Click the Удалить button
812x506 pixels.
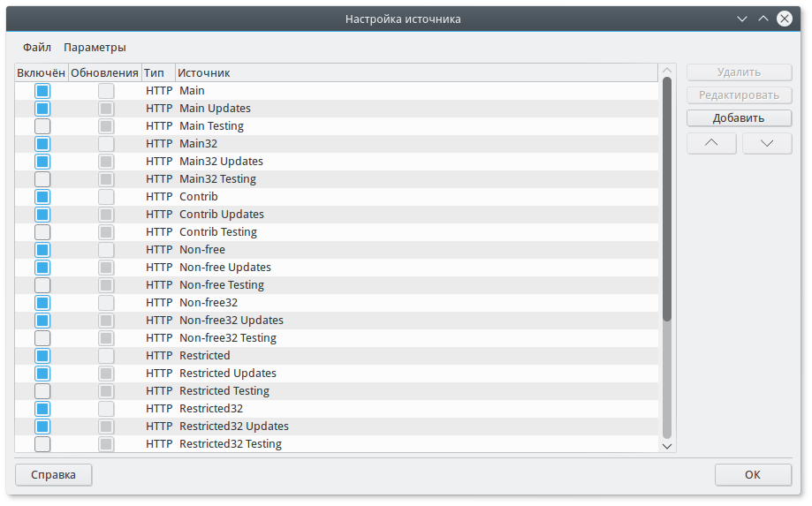pos(739,72)
